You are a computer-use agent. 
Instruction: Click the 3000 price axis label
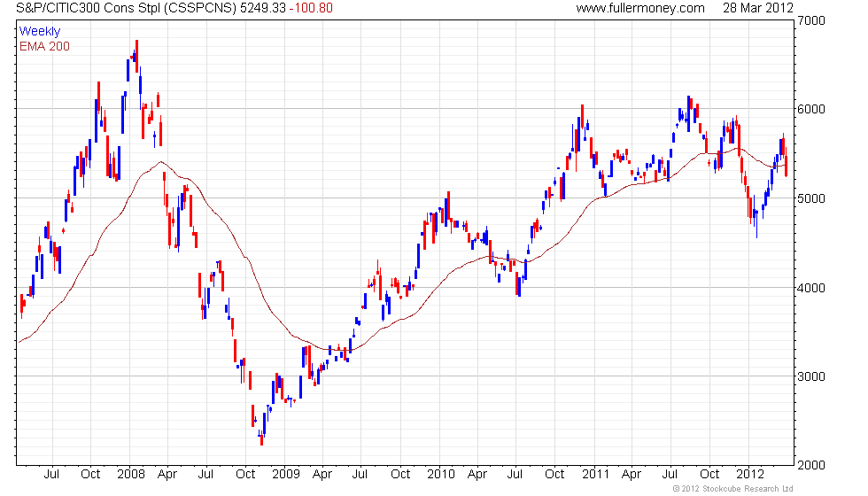point(811,376)
